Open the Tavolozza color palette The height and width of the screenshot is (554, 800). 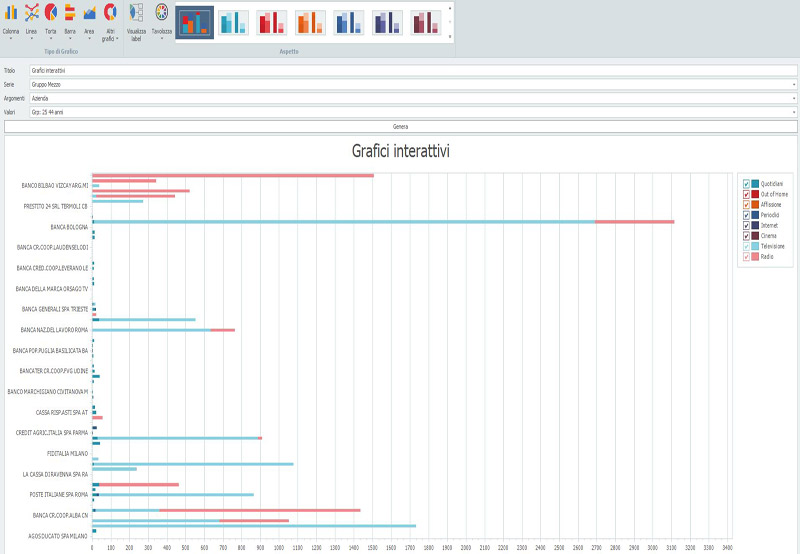coord(162,18)
